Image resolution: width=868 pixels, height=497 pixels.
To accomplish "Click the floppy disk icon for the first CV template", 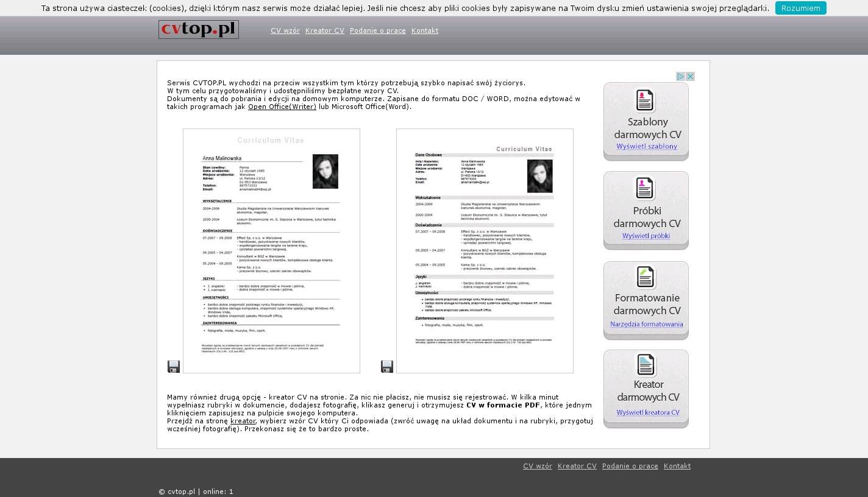I will (174, 367).
